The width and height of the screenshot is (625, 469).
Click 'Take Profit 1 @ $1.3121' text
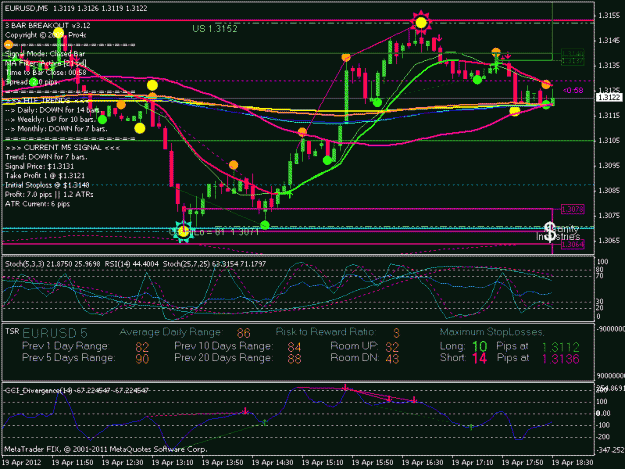(45, 176)
